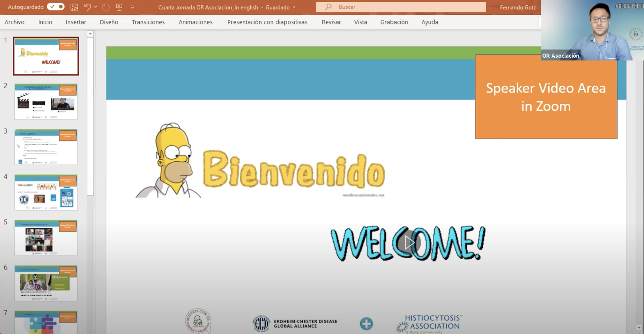The image size is (644, 334).
Task: Start presentation from beginning icon
Action: (x=119, y=7)
